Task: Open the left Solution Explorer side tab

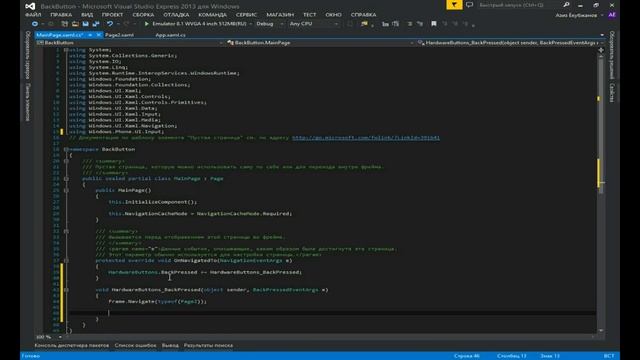Action: click(28, 55)
